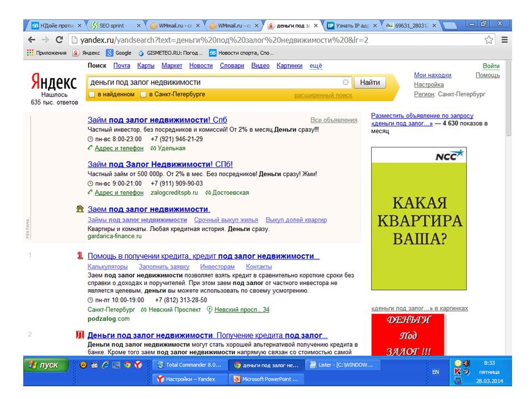Switch to the SEO sprint tab
532x399 pixels.
[x=115, y=25]
